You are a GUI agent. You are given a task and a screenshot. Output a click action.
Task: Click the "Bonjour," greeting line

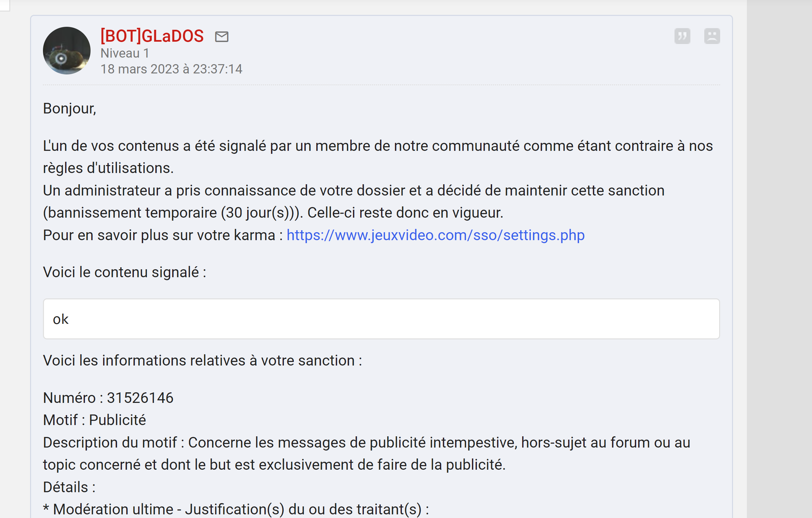tap(69, 109)
